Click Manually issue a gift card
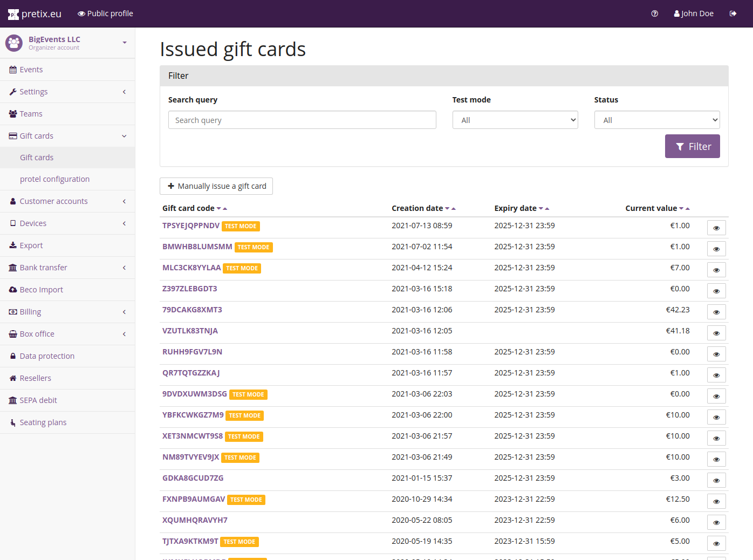This screenshot has width=753, height=560. click(216, 186)
